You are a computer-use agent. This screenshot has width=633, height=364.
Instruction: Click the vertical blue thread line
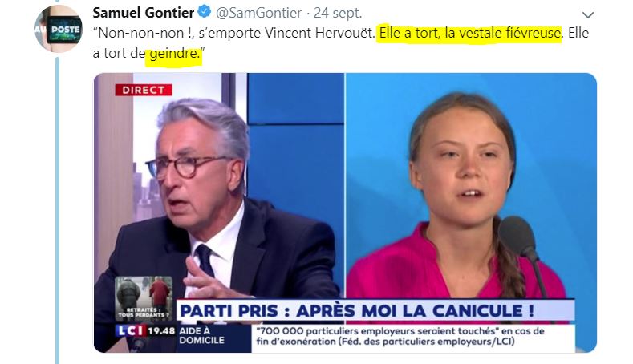pos(57,210)
